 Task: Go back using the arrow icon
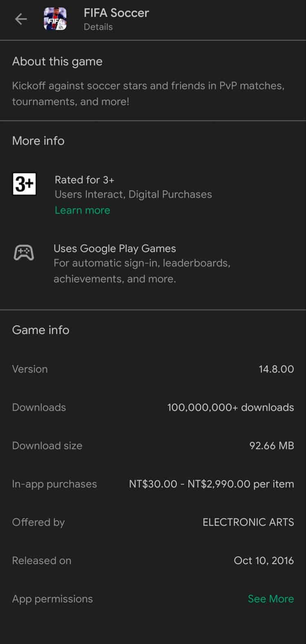click(21, 19)
